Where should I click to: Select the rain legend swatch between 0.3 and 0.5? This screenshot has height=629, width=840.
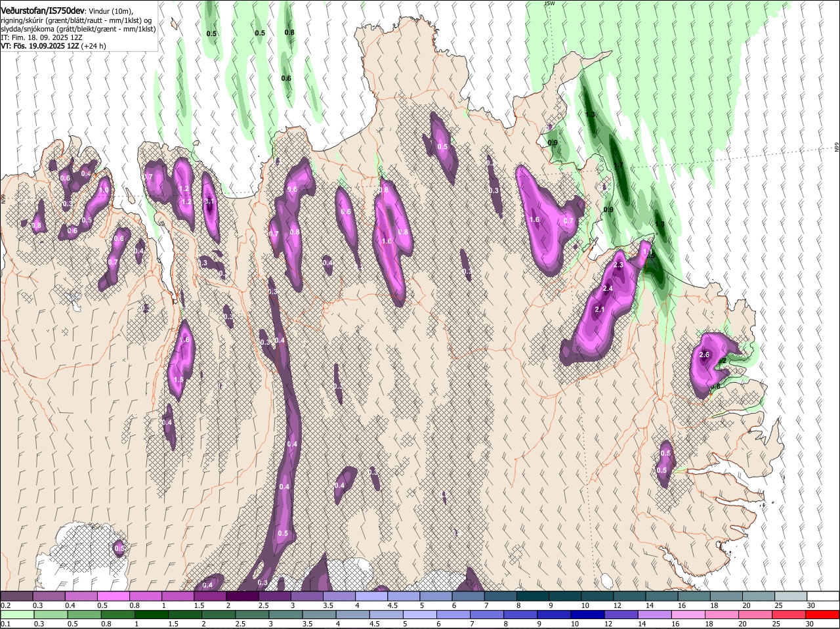51,615
